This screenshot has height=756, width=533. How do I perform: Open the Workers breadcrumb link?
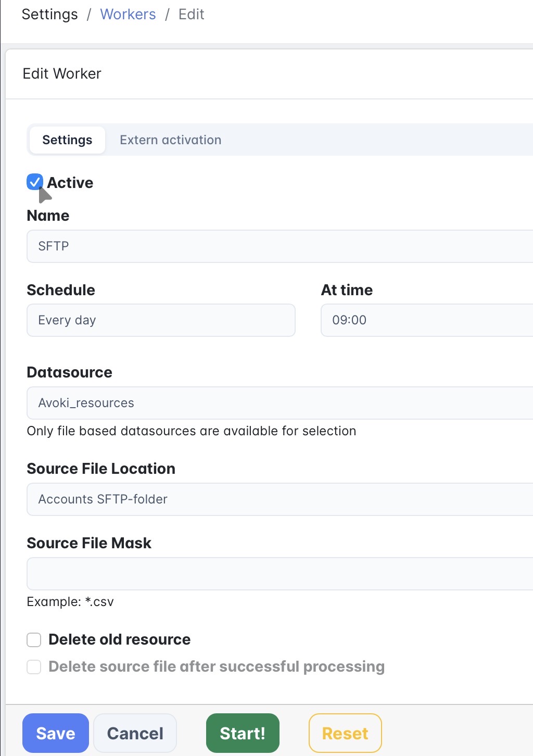tap(128, 14)
